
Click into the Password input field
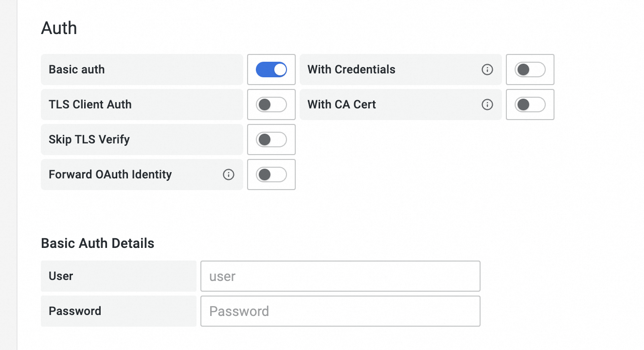(340, 311)
